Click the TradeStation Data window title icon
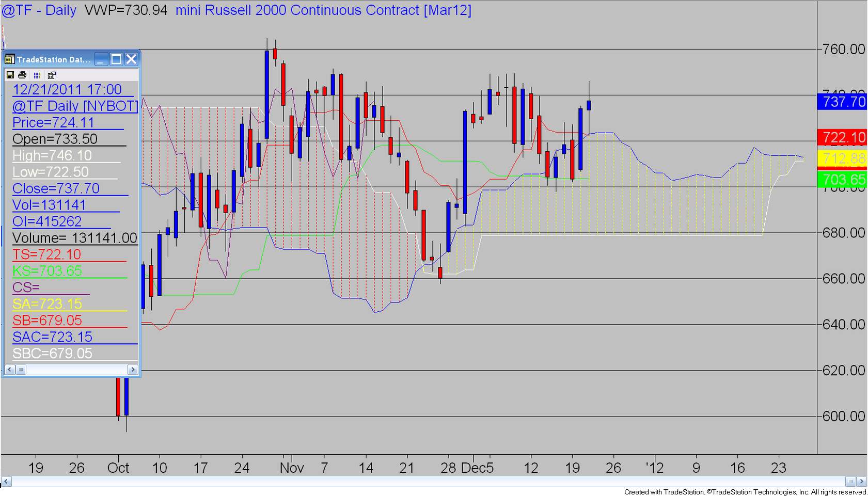Viewport: 868px width, 496px height. point(10,59)
